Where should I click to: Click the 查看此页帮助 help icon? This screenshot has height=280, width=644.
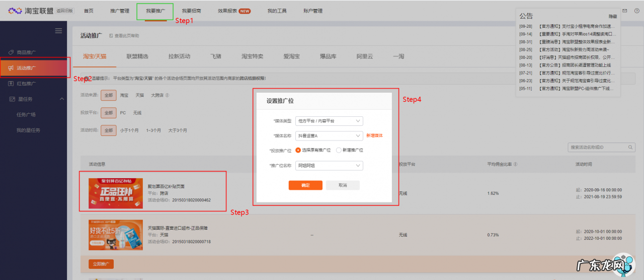pyautogui.click(x=111, y=36)
